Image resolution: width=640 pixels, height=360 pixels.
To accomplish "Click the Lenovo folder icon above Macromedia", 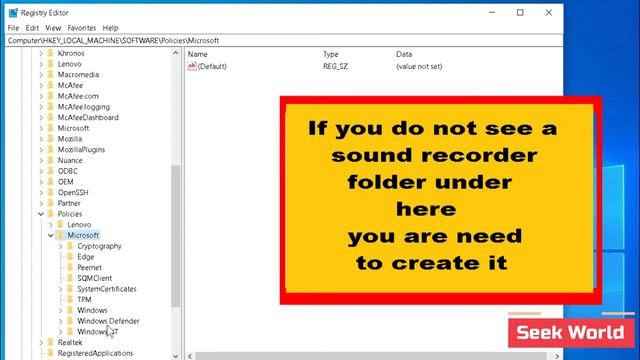I will coord(51,64).
